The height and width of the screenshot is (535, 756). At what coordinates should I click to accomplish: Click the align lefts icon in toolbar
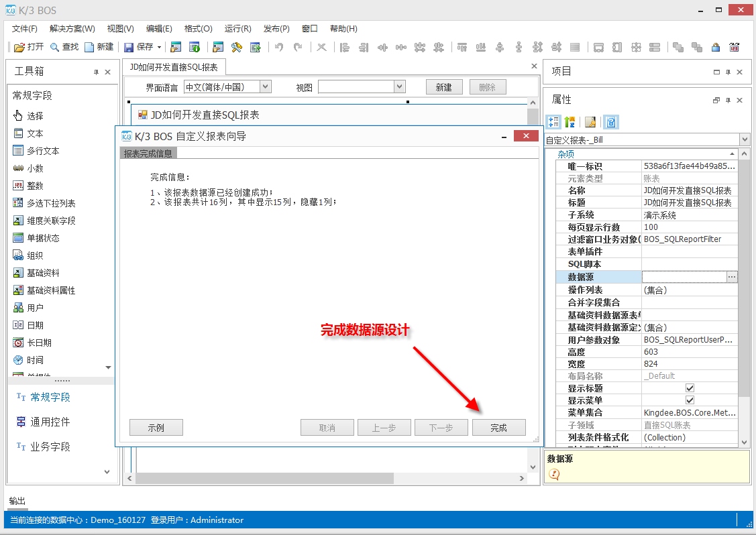[345, 47]
